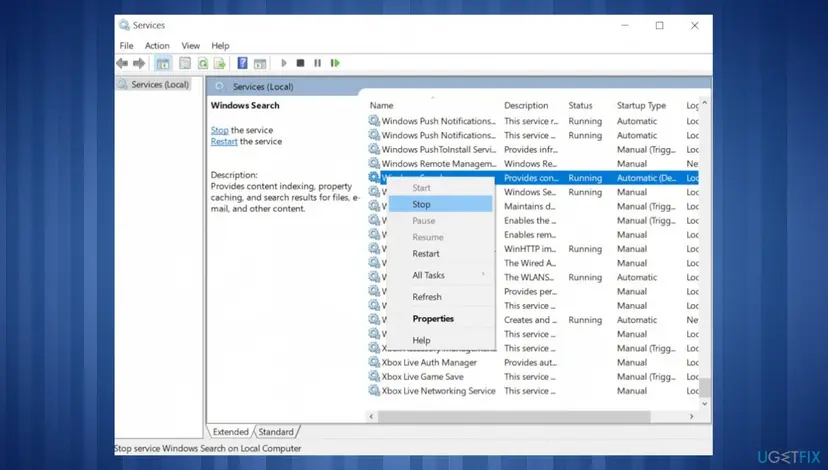828x470 pixels.
Task: Click the Refresh toolbar icon
Action: pyautogui.click(x=203, y=63)
